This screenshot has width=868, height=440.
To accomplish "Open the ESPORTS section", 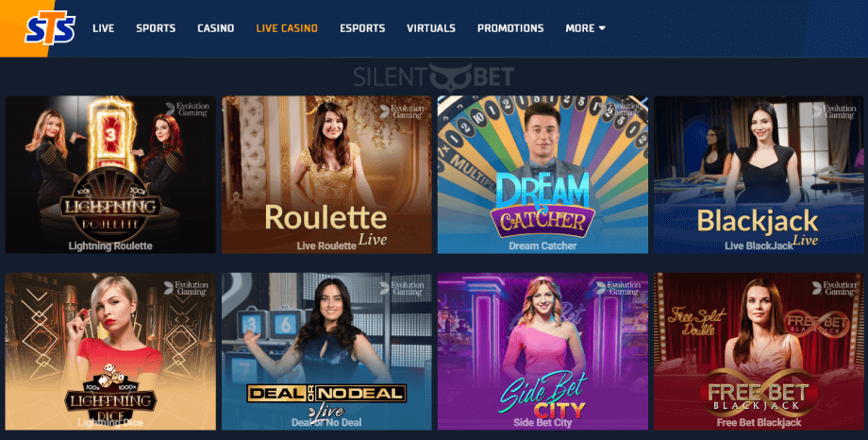I will coord(362,28).
